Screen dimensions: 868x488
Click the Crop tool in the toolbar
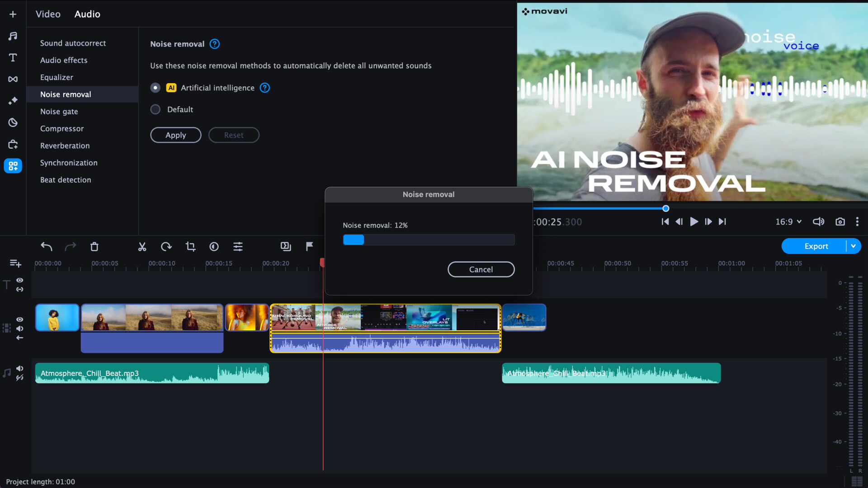(x=190, y=247)
